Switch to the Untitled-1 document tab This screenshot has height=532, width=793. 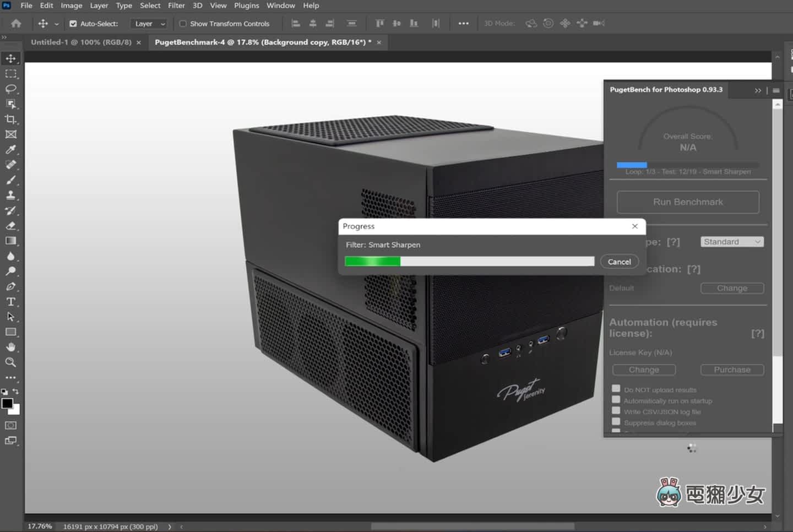[81, 42]
